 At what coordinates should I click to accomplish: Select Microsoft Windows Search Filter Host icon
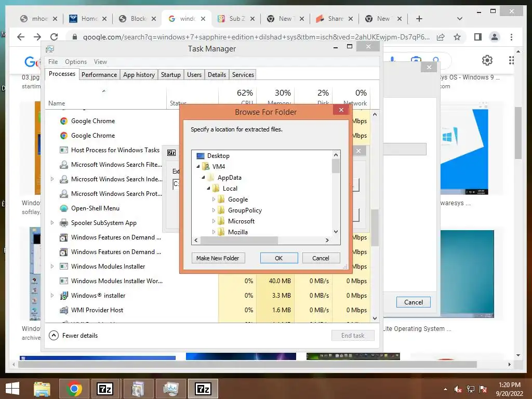(64, 165)
